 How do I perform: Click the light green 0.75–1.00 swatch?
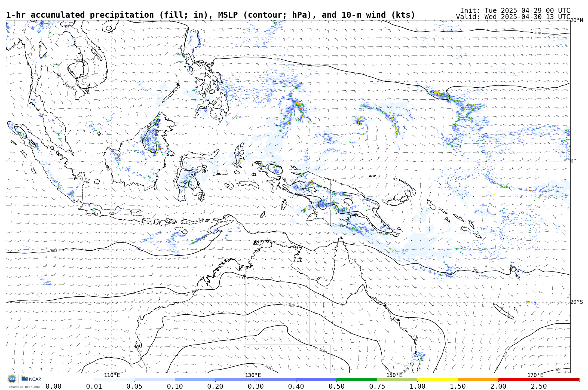pos(397,379)
